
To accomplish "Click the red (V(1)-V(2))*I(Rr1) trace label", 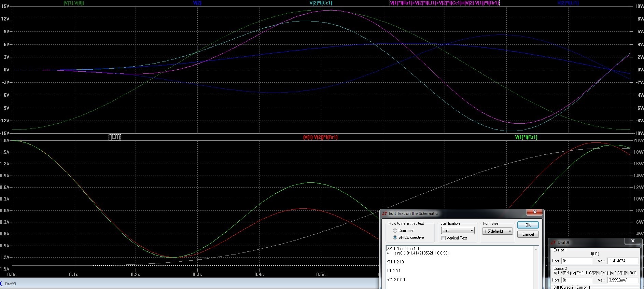I will [320, 137].
